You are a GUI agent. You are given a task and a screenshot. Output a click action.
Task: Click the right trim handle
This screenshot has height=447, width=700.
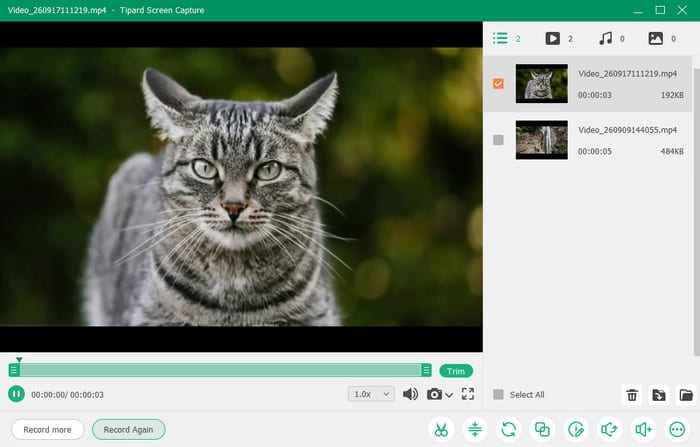(x=426, y=370)
